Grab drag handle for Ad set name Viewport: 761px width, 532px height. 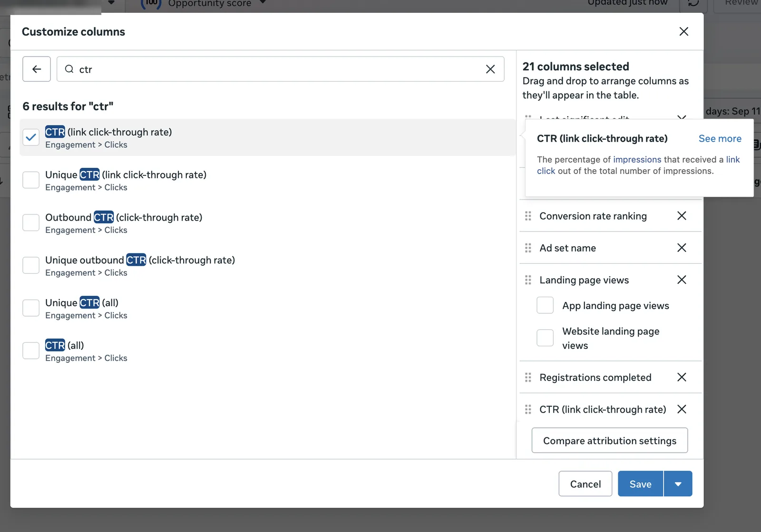528,248
